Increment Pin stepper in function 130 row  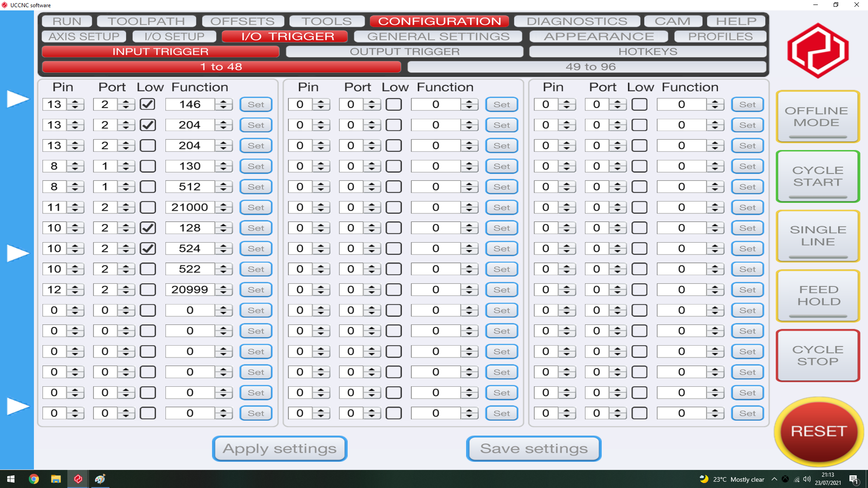tap(75, 164)
